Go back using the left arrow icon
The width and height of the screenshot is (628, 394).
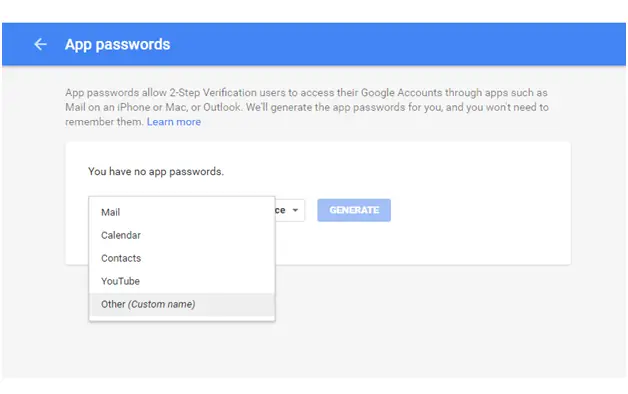pyautogui.click(x=40, y=44)
